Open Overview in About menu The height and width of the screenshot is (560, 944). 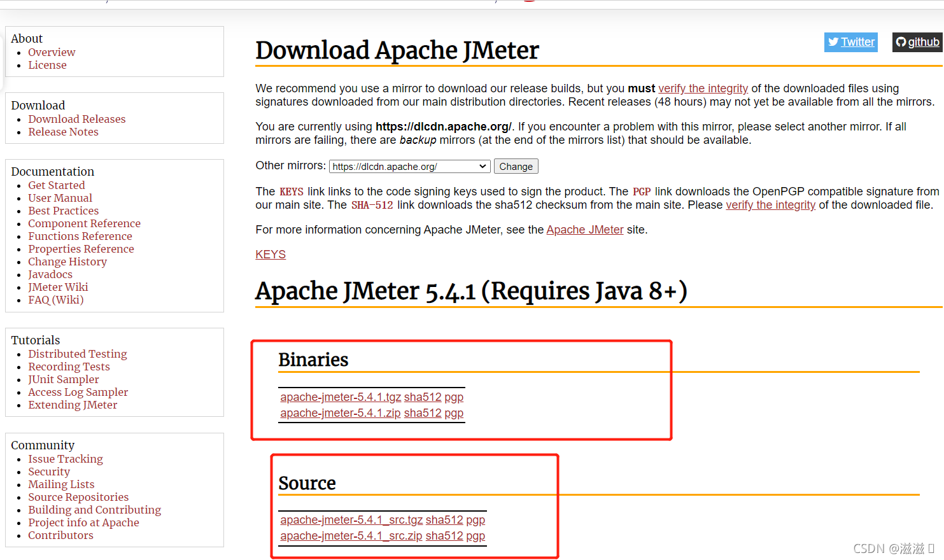pos(52,52)
